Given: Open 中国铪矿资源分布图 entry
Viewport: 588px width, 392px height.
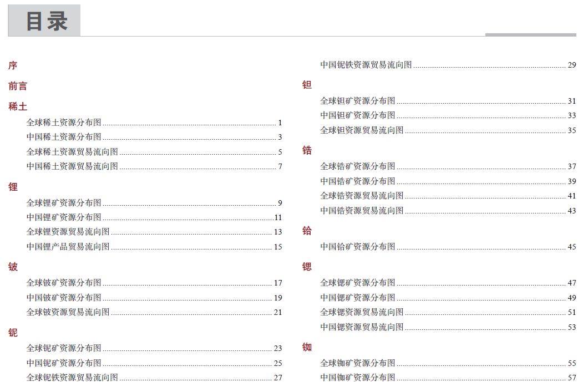Looking at the screenshot, I should click(x=448, y=247).
